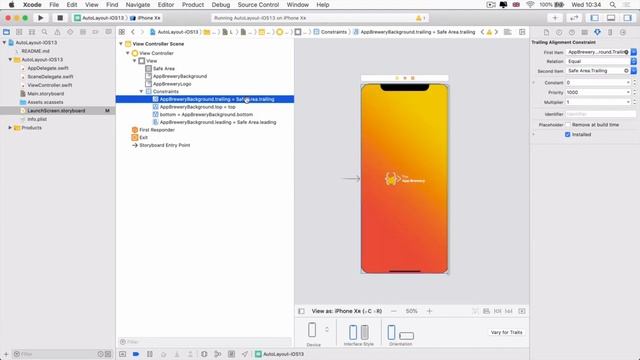Click the AutoLayout-iOS13 scheme selector
Viewport: 640px width, 360px height.
tap(99, 18)
